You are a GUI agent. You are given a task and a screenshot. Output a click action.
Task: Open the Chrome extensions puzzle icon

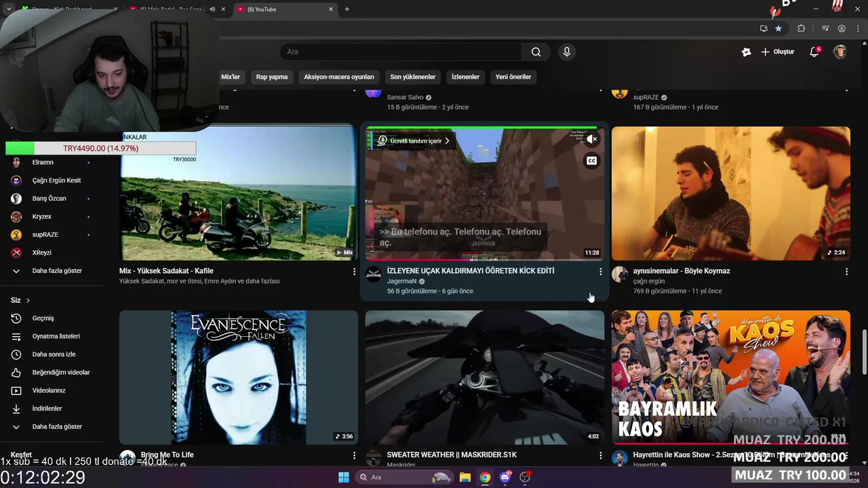point(801,28)
